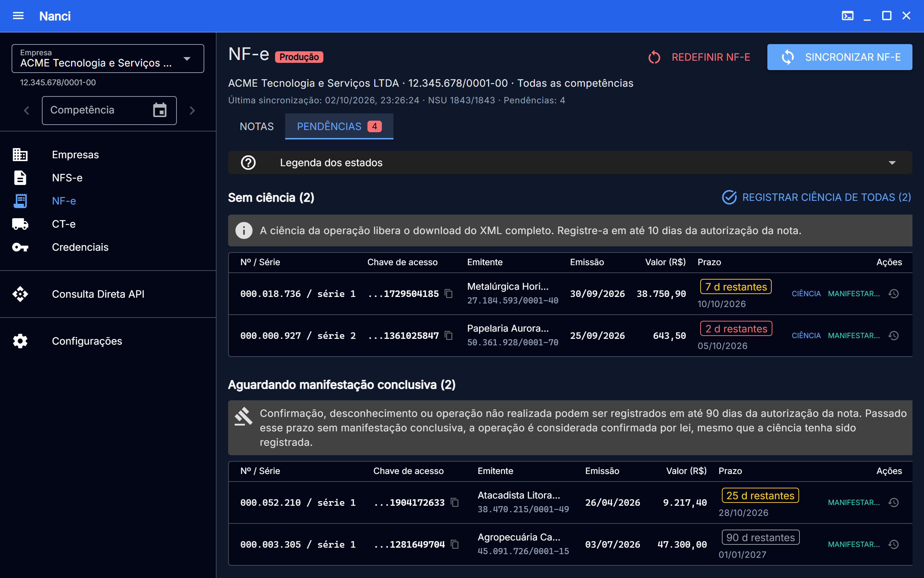The height and width of the screenshot is (578, 924).
Task: Copy access key ending 1281649704
Action: (x=455, y=544)
